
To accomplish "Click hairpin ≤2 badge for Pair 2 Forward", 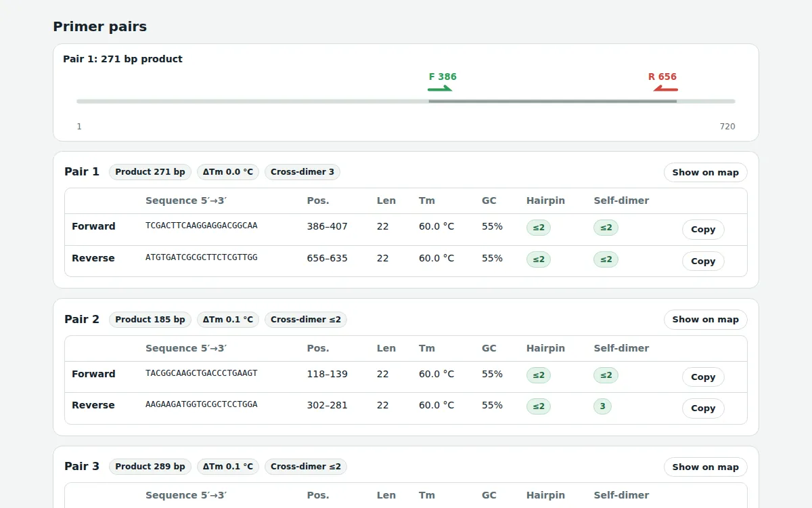I will (x=539, y=375).
